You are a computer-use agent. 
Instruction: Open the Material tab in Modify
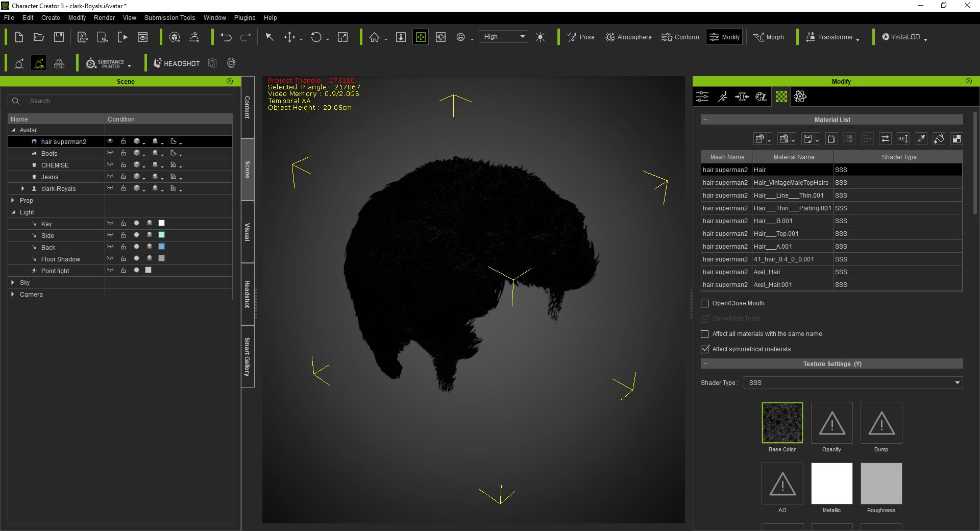click(x=781, y=96)
